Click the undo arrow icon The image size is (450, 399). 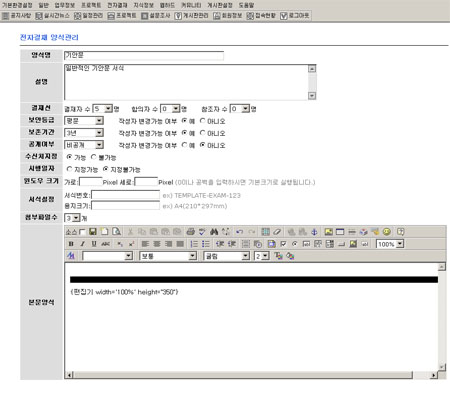(x=239, y=232)
